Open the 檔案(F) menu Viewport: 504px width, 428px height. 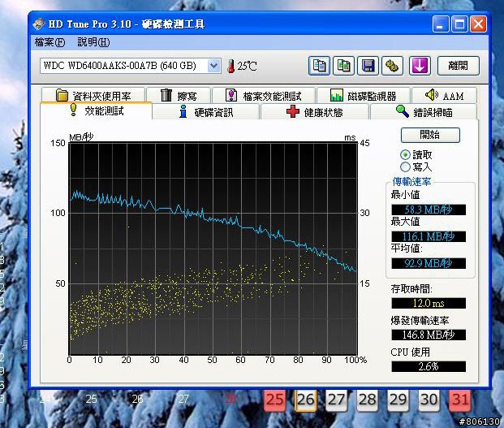pos(50,42)
